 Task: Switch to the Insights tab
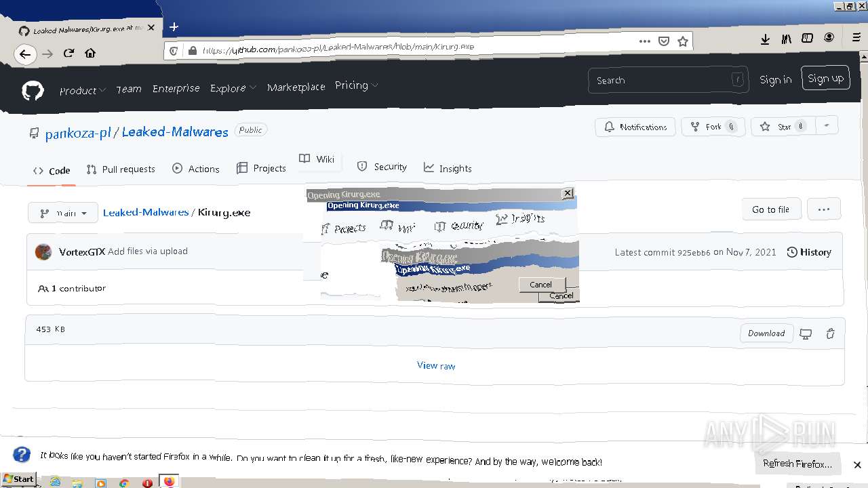point(448,168)
